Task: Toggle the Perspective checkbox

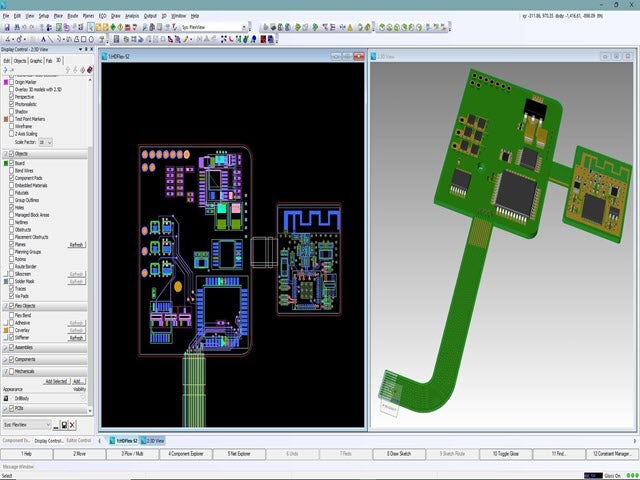Action: pos(11,96)
